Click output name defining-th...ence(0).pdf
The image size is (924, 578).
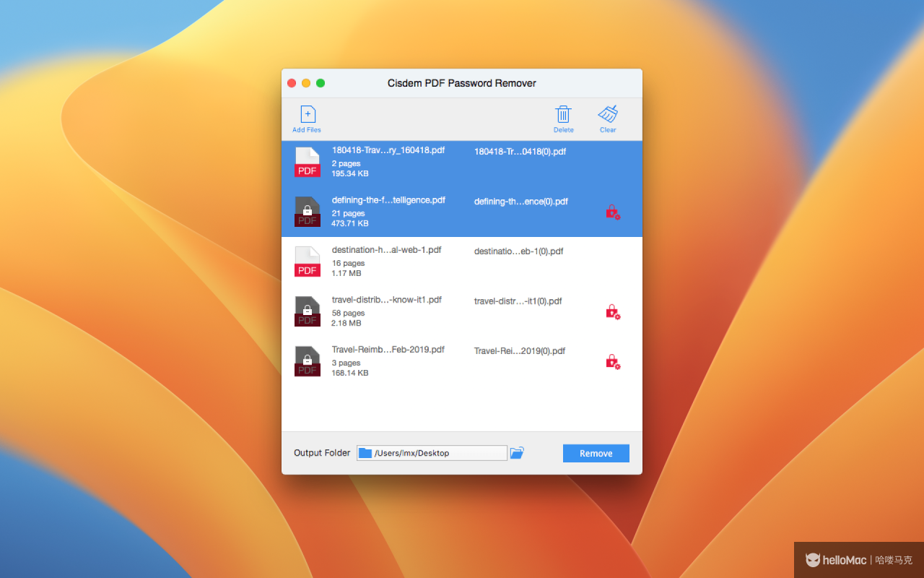pyautogui.click(x=521, y=202)
